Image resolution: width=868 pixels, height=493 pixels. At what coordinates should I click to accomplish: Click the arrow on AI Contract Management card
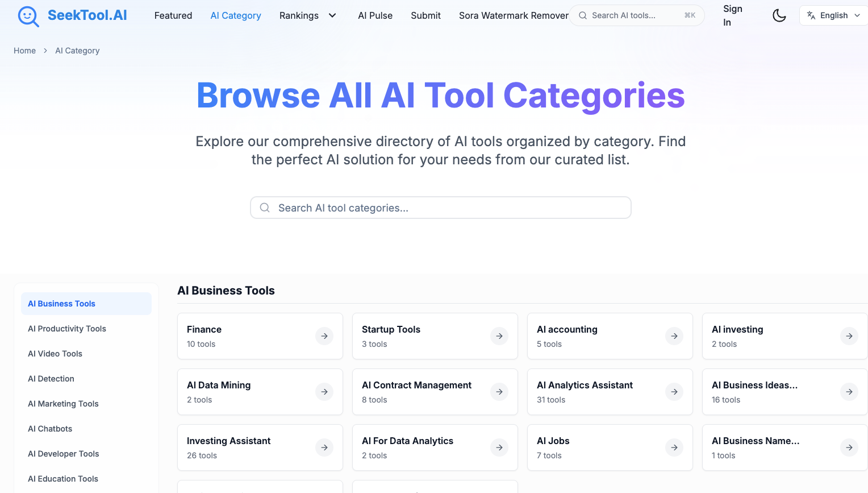[x=499, y=392]
